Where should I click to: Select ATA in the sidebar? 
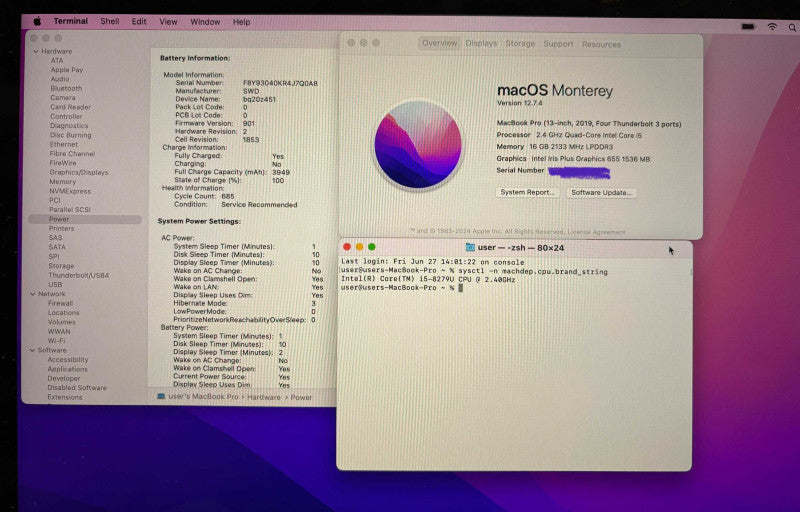(57, 60)
